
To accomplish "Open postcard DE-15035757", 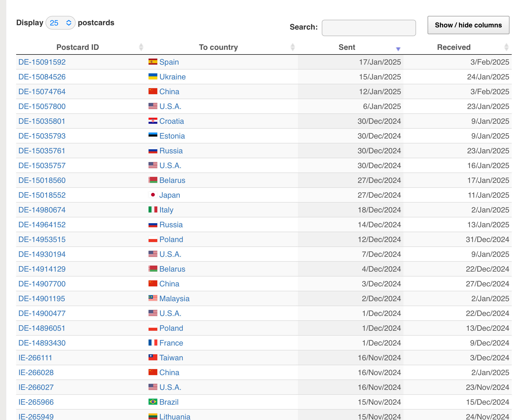I will point(42,165).
